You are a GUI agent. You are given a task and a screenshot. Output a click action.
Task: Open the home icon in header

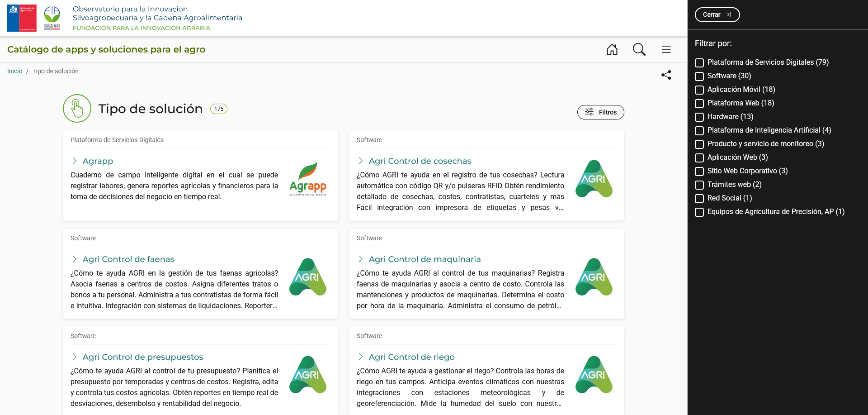[612, 49]
